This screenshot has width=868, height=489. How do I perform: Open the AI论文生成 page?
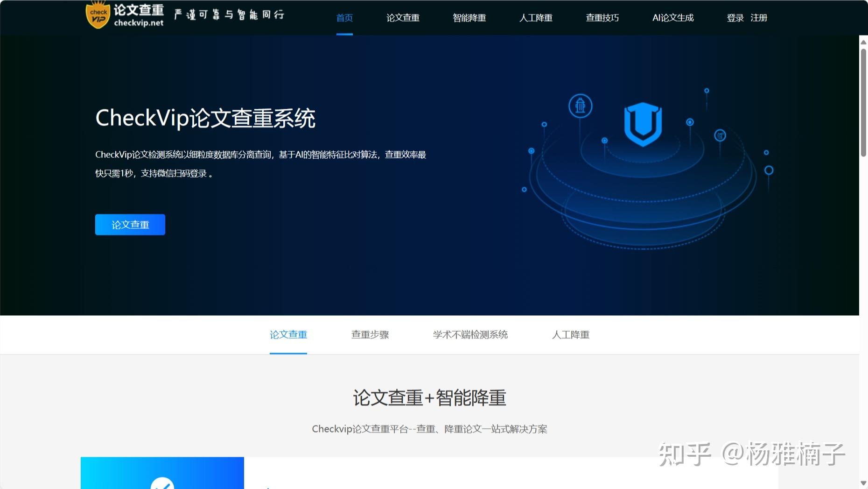672,18
